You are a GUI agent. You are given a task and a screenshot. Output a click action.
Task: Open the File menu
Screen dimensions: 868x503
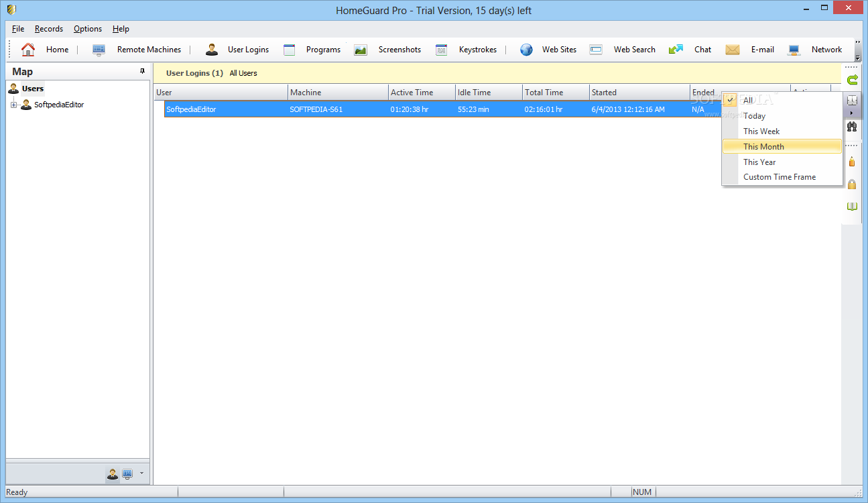coord(18,29)
